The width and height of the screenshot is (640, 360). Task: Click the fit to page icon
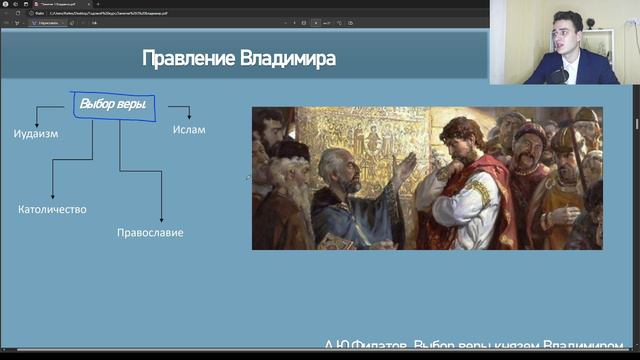[x=304, y=23]
